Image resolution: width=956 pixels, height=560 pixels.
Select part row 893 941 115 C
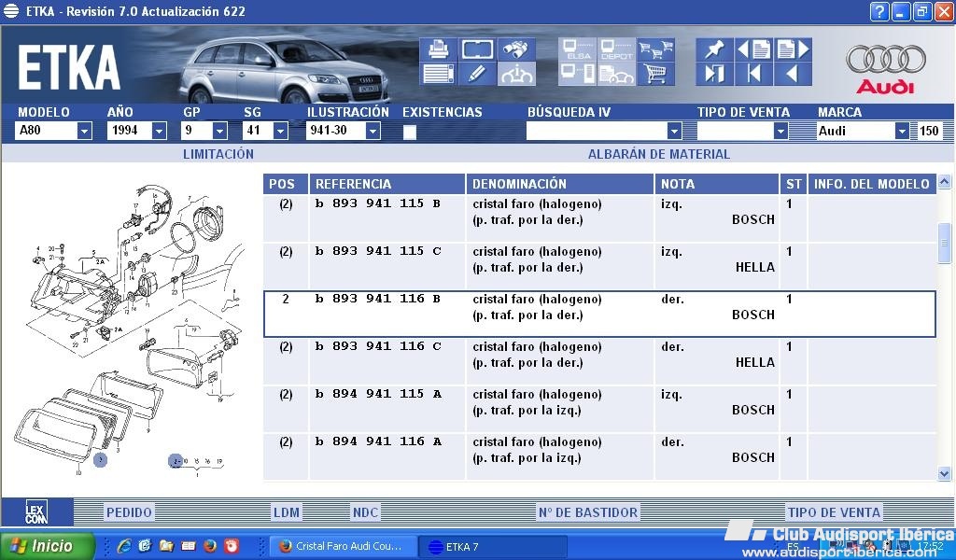599,266
